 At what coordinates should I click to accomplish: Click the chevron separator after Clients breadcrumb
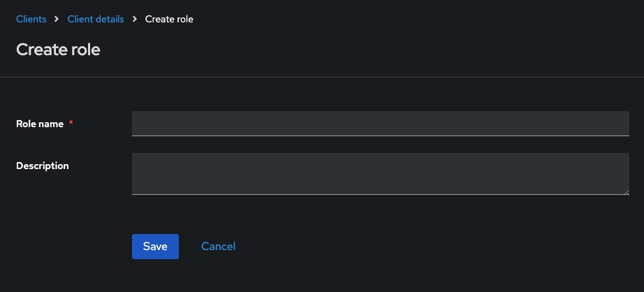pyautogui.click(x=57, y=20)
